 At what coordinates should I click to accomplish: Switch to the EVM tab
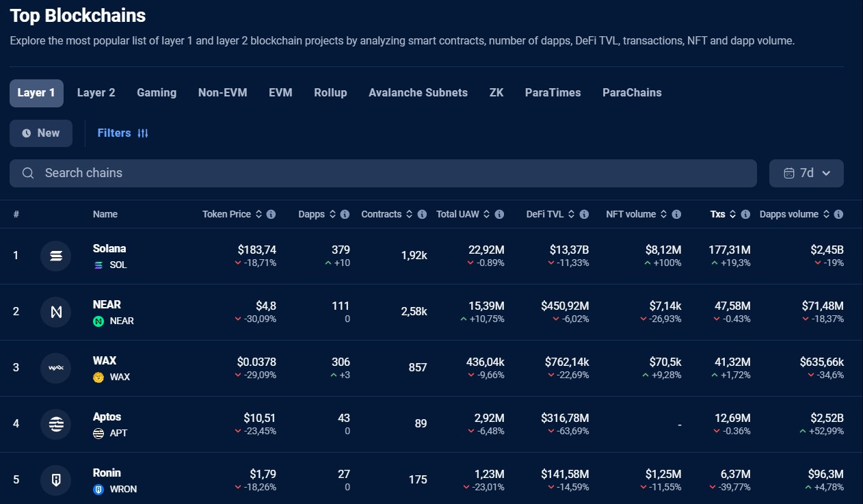(280, 93)
